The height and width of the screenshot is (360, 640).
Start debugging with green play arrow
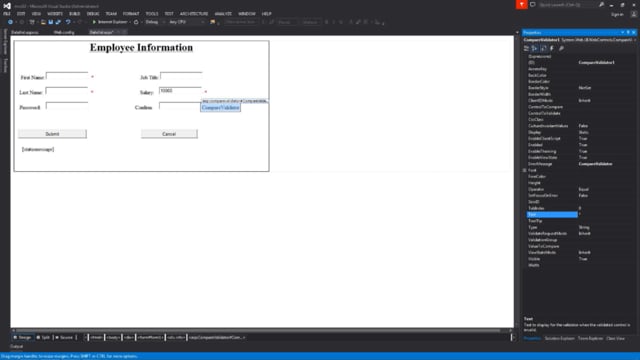(94, 22)
